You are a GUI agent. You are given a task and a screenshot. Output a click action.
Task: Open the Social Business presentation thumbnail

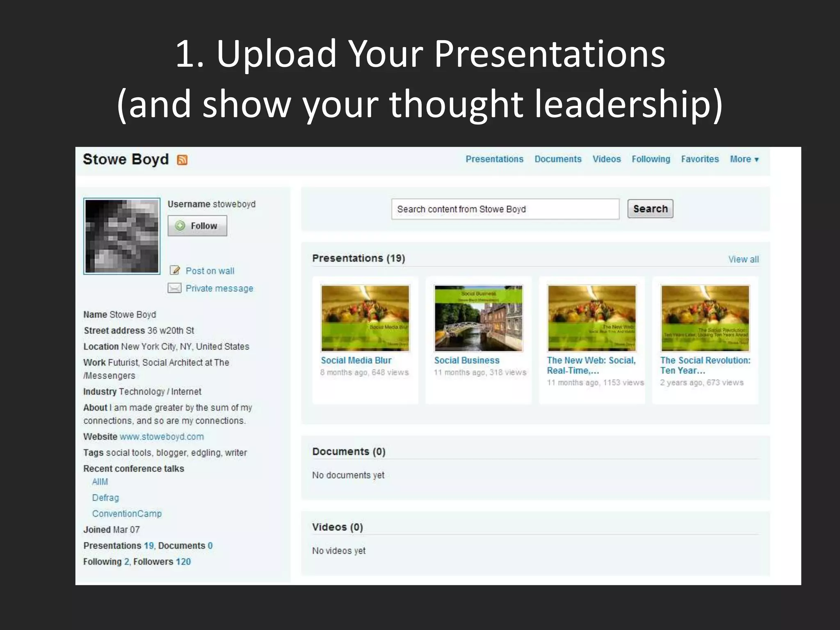tap(478, 318)
